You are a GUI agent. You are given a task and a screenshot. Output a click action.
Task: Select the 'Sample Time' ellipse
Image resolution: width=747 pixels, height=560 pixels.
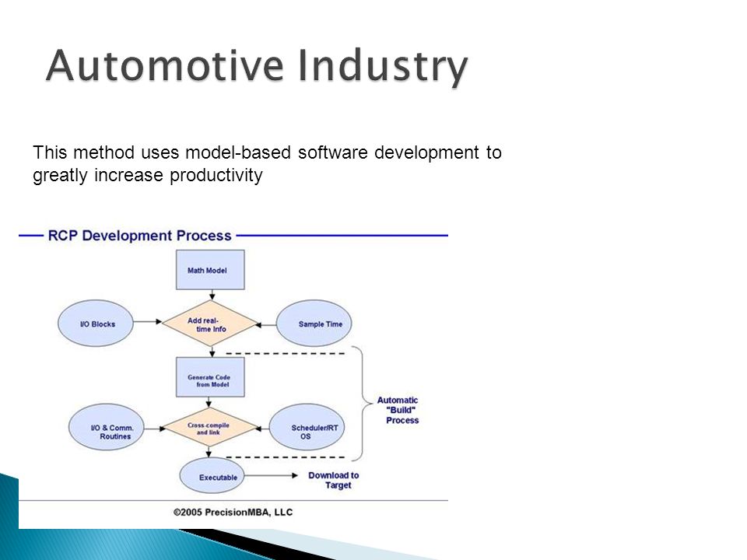pyautogui.click(x=314, y=324)
